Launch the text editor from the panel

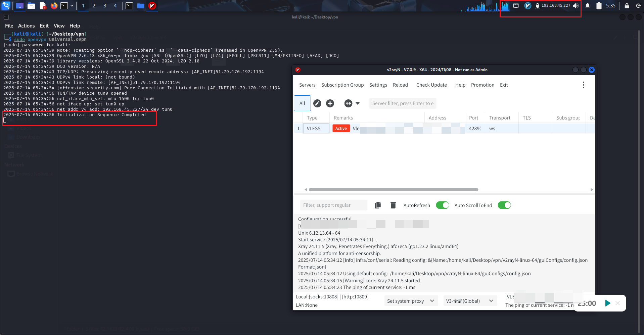pos(43,6)
